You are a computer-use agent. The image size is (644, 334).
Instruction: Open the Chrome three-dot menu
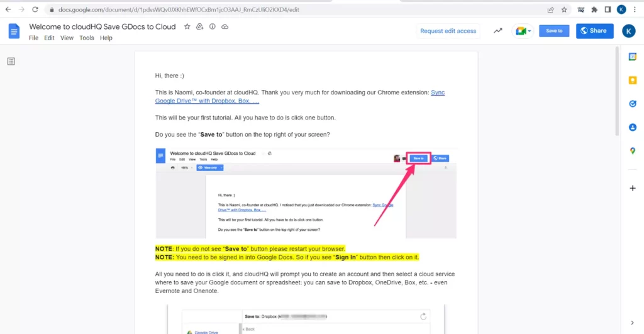click(x=635, y=10)
